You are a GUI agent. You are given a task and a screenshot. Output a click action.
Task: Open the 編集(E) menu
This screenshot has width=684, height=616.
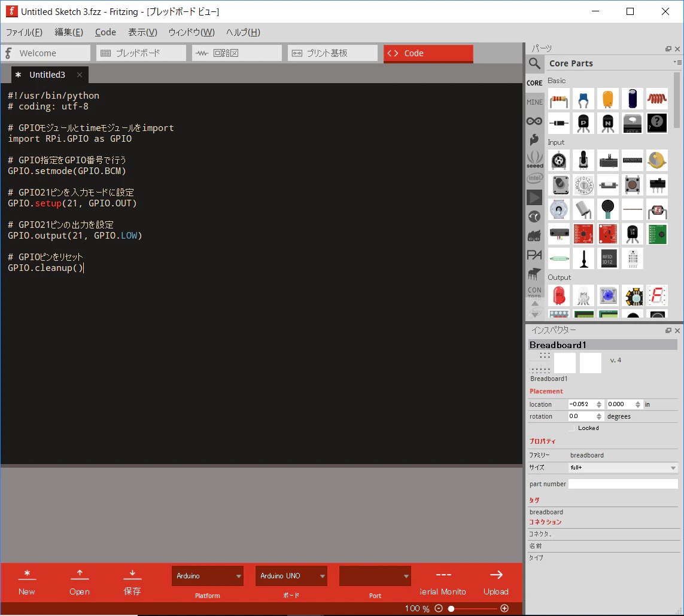click(69, 32)
